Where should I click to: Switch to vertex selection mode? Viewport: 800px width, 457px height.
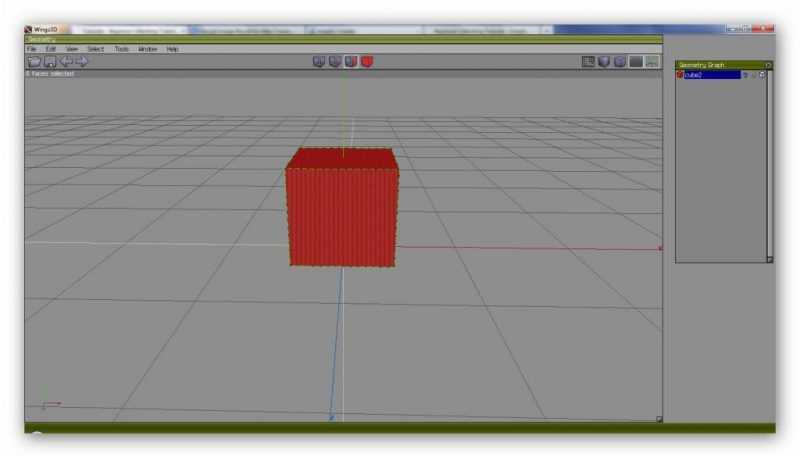click(319, 62)
